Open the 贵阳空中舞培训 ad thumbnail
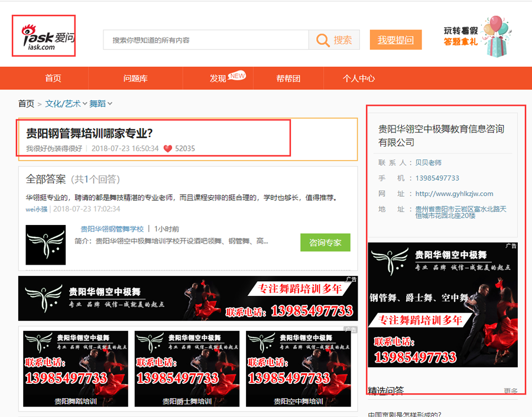The width and height of the screenshot is (532, 417). [299, 369]
